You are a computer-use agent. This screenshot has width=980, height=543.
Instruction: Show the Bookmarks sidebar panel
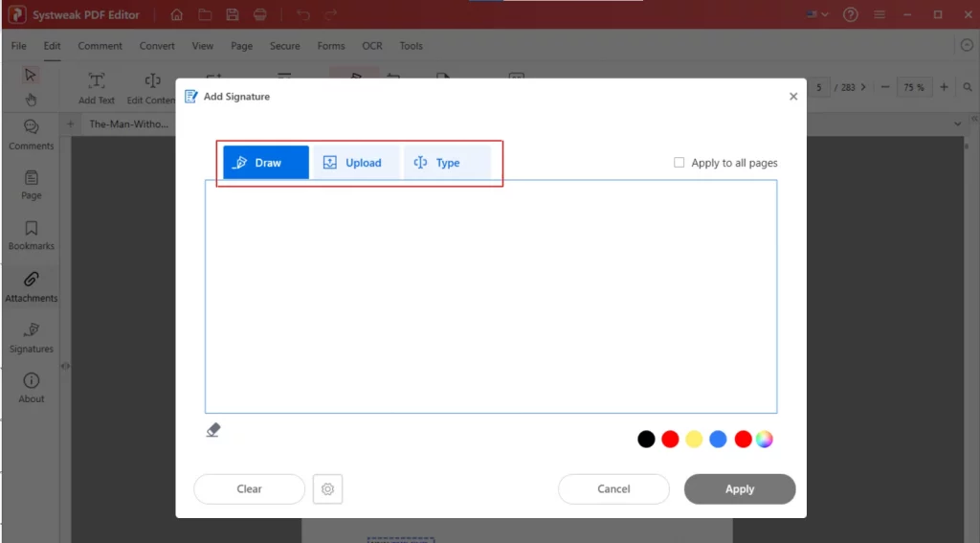point(32,235)
